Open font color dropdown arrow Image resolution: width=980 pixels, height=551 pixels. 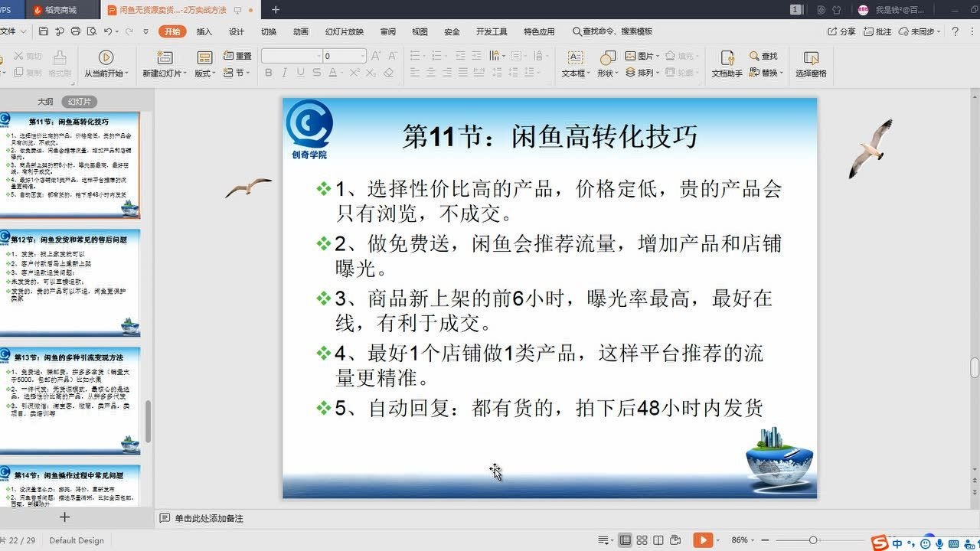click(x=342, y=73)
